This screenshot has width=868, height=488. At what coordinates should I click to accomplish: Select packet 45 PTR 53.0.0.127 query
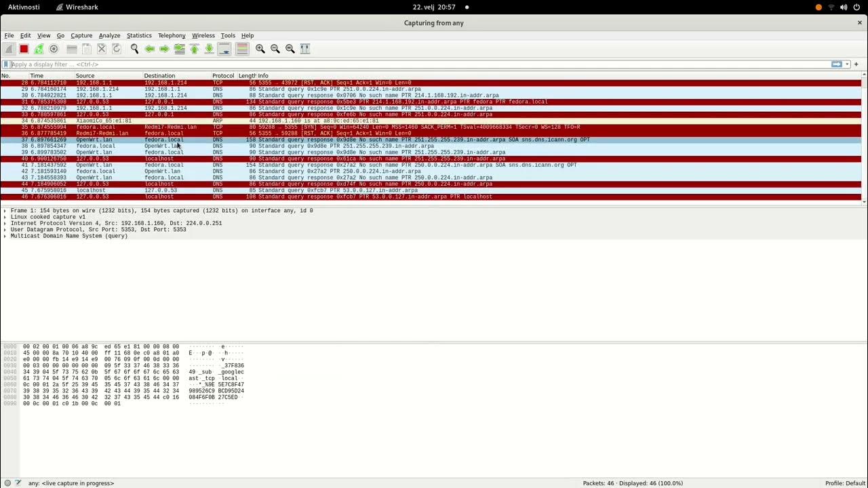(x=431, y=190)
